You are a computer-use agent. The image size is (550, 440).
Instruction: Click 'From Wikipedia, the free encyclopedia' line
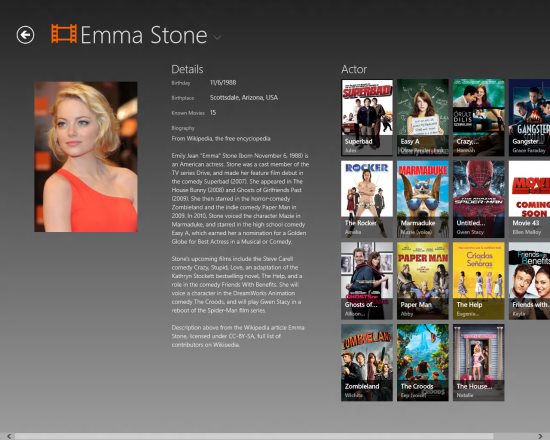click(221, 139)
